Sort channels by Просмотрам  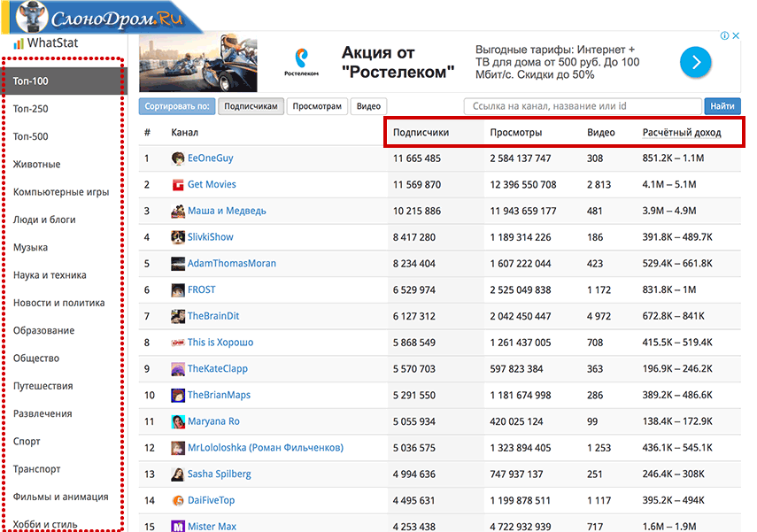[317, 106]
